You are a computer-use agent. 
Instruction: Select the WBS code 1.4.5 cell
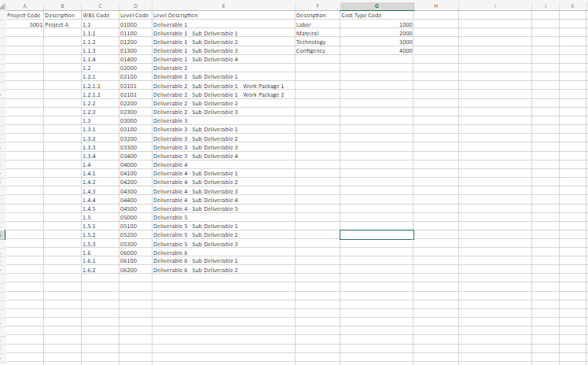click(100, 208)
